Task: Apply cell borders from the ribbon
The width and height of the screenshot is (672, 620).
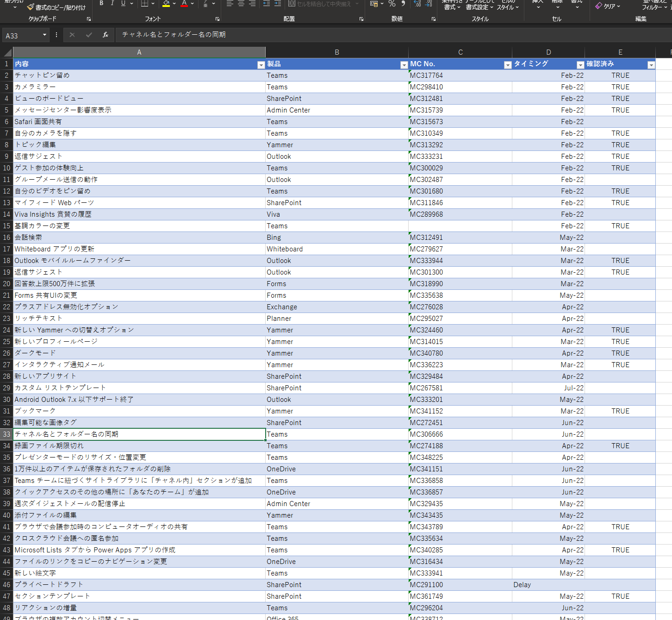Action: [x=144, y=3]
